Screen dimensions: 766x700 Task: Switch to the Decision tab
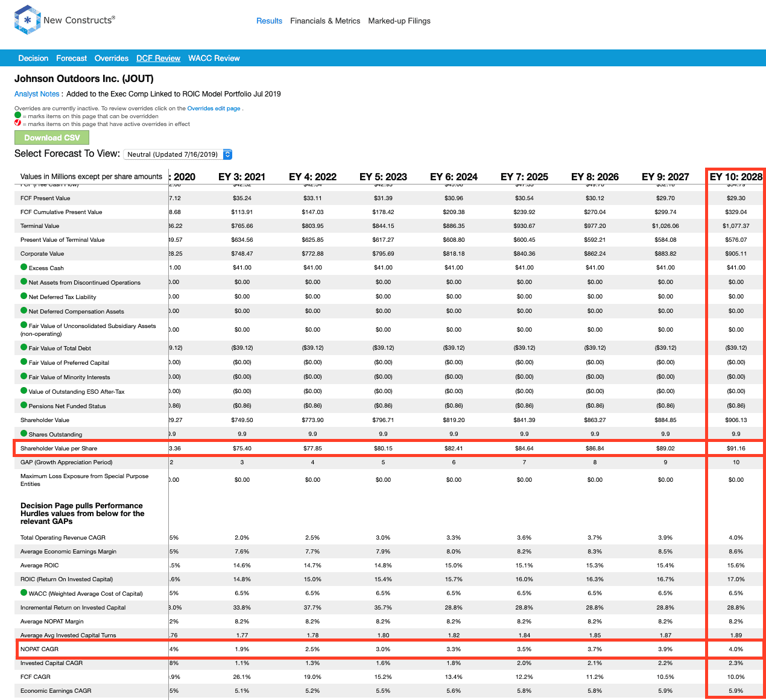pos(33,58)
